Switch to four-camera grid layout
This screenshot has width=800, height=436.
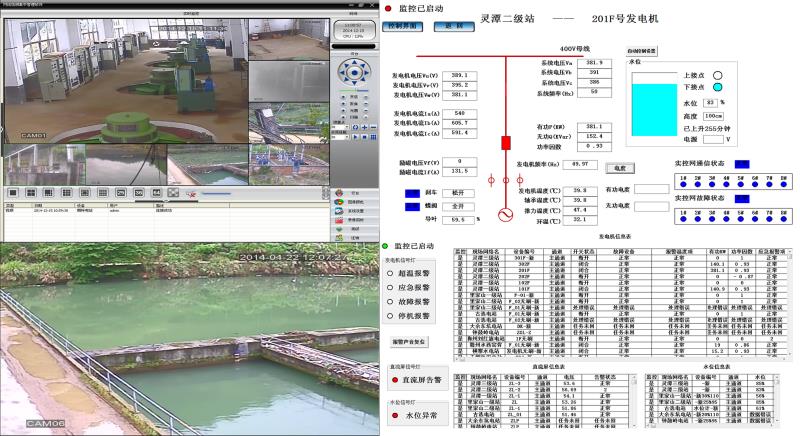click(32, 191)
